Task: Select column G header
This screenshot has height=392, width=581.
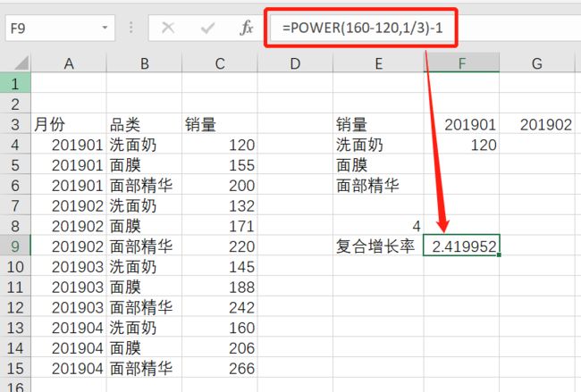Action: [x=537, y=63]
